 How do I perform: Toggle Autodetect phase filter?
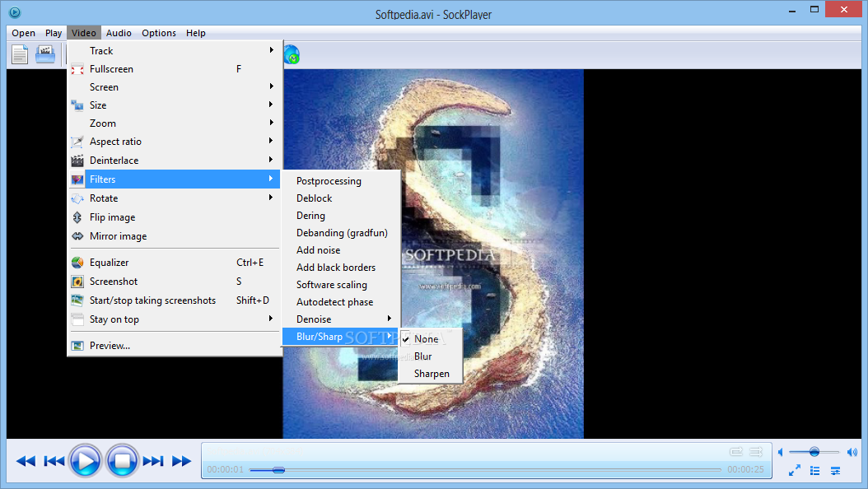pyautogui.click(x=340, y=302)
